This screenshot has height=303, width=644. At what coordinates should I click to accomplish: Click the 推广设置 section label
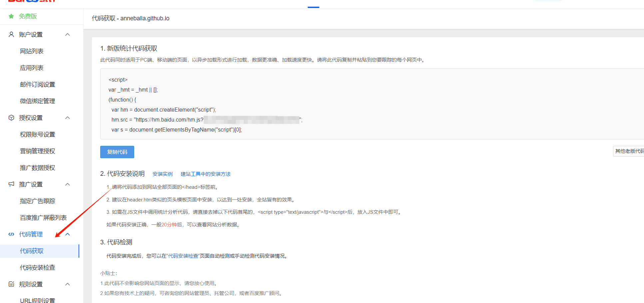click(x=31, y=184)
